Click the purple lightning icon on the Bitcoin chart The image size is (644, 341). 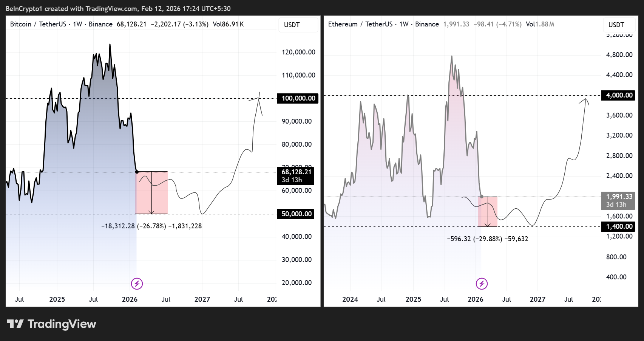(x=137, y=284)
